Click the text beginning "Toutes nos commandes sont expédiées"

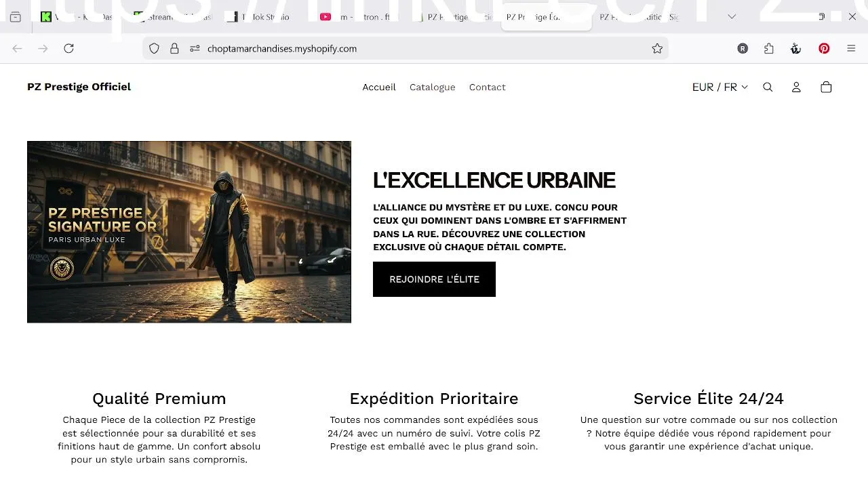[434, 433]
